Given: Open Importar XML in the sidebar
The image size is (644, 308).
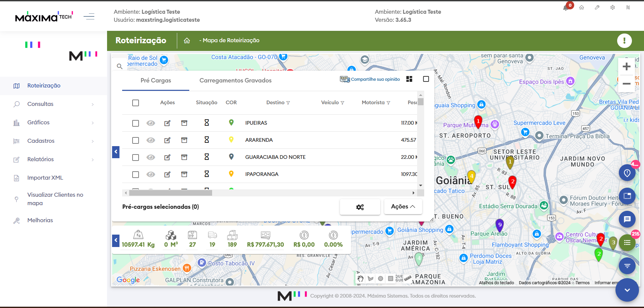Looking at the screenshot, I should (45, 178).
